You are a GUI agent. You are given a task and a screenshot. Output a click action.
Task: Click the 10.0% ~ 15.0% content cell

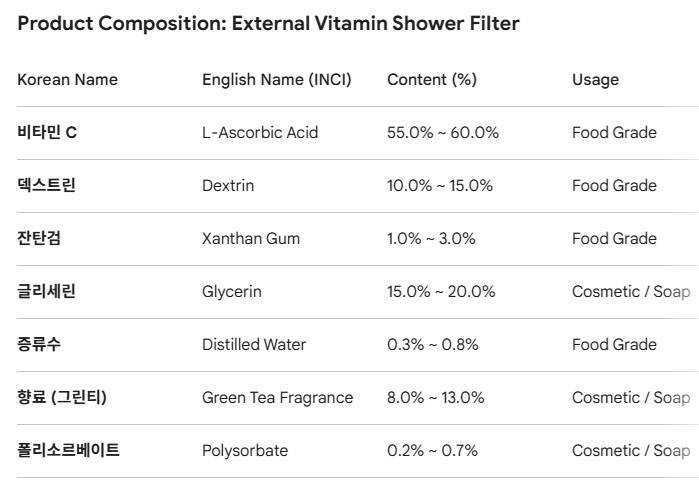coord(440,185)
